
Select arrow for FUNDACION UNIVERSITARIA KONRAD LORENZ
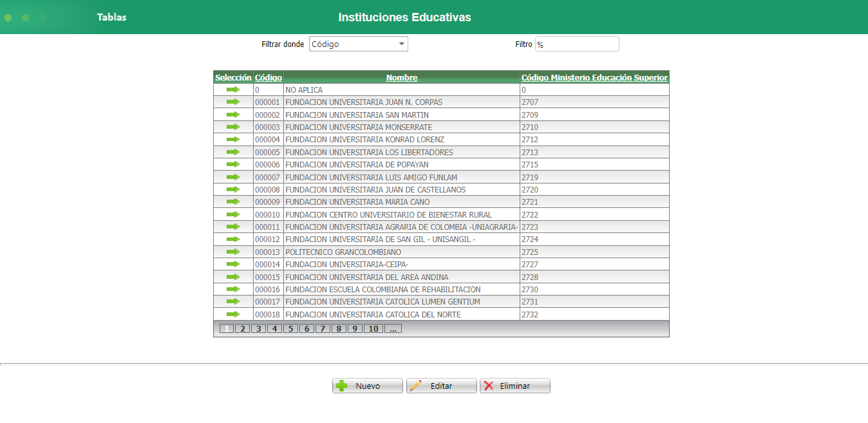pos(233,139)
